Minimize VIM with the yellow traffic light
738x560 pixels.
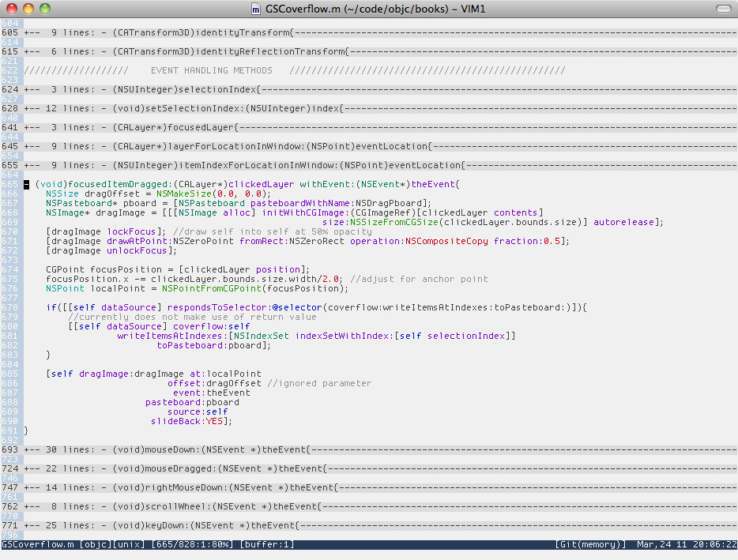[28, 9]
